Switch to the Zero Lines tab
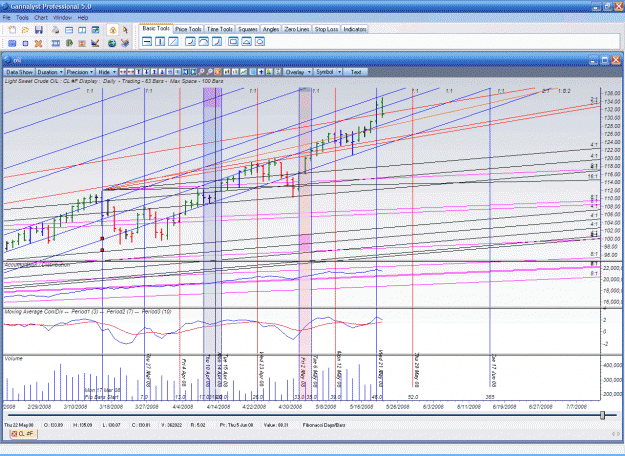 (297, 29)
